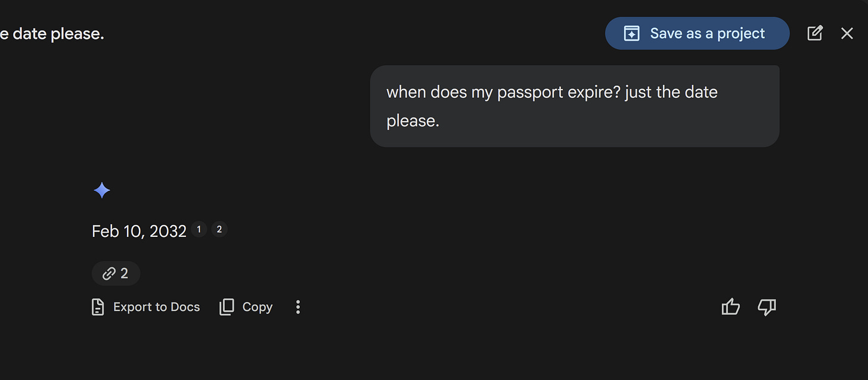Click the conversation title ending 'date please.'
Image resolution: width=868 pixels, height=380 pixels.
tap(52, 34)
